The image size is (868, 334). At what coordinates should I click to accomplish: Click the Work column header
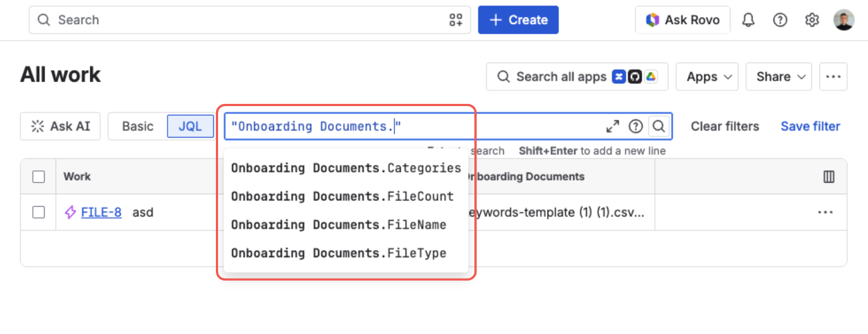point(77,177)
